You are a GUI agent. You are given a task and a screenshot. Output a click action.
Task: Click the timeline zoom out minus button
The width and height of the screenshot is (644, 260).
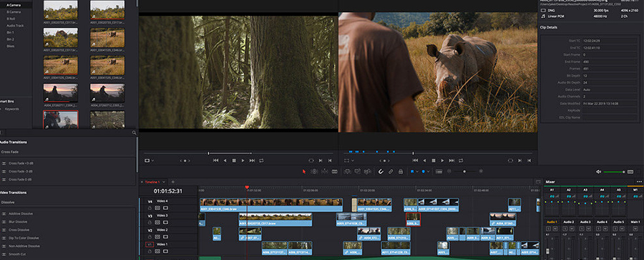449,171
